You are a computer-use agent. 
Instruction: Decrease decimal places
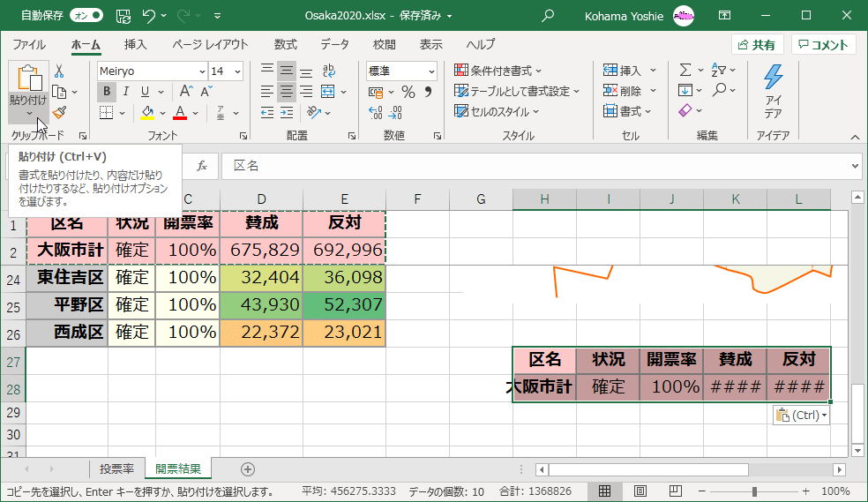[x=396, y=113]
